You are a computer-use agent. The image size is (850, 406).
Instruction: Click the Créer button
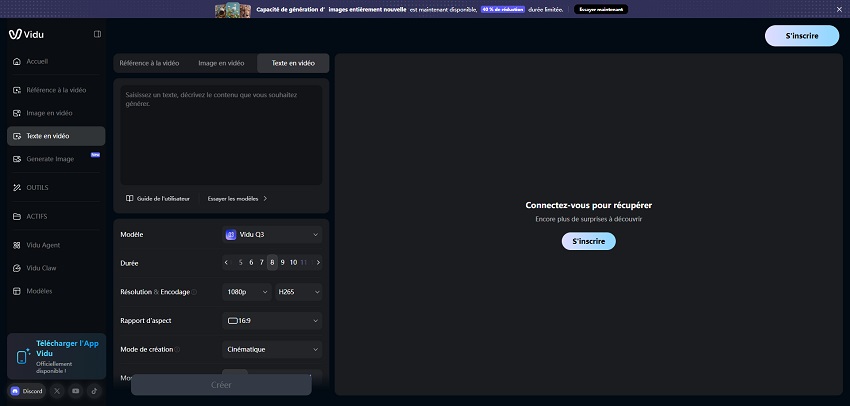tap(221, 385)
